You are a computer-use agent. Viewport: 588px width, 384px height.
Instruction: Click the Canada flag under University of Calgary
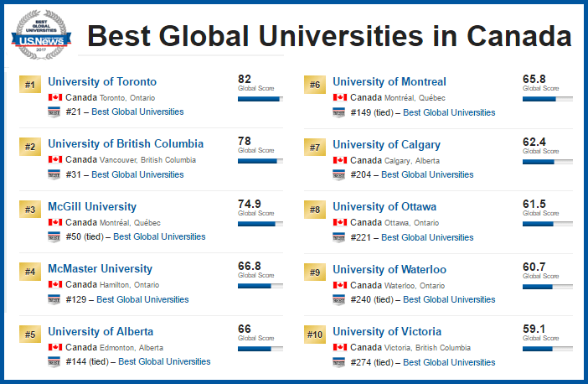pyautogui.click(x=340, y=160)
